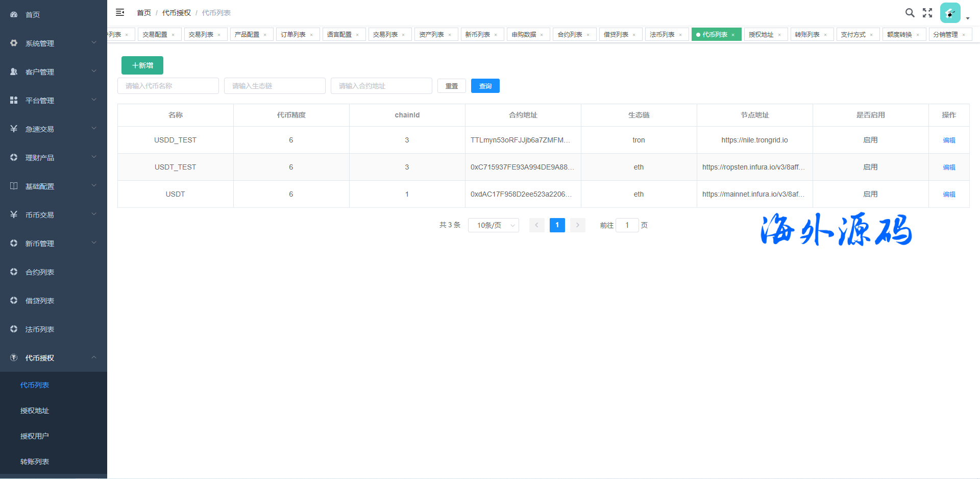Close the 代币列表 tab with its x icon

(733, 35)
